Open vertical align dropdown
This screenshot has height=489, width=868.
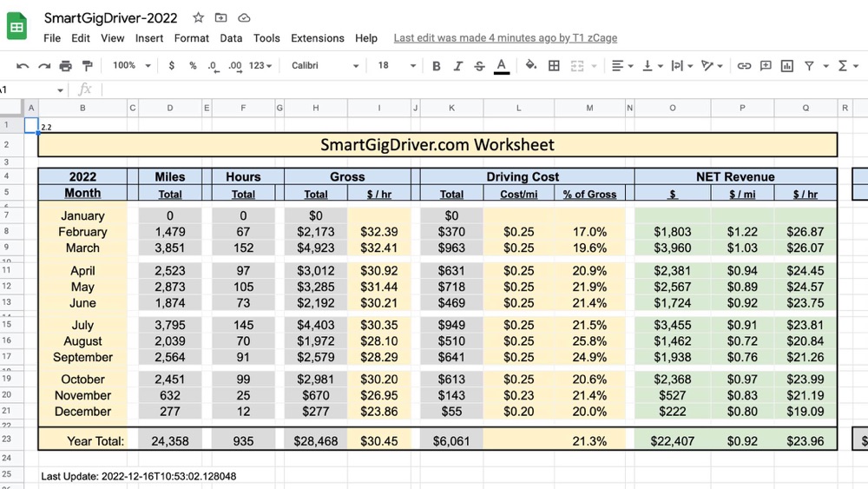(x=652, y=66)
